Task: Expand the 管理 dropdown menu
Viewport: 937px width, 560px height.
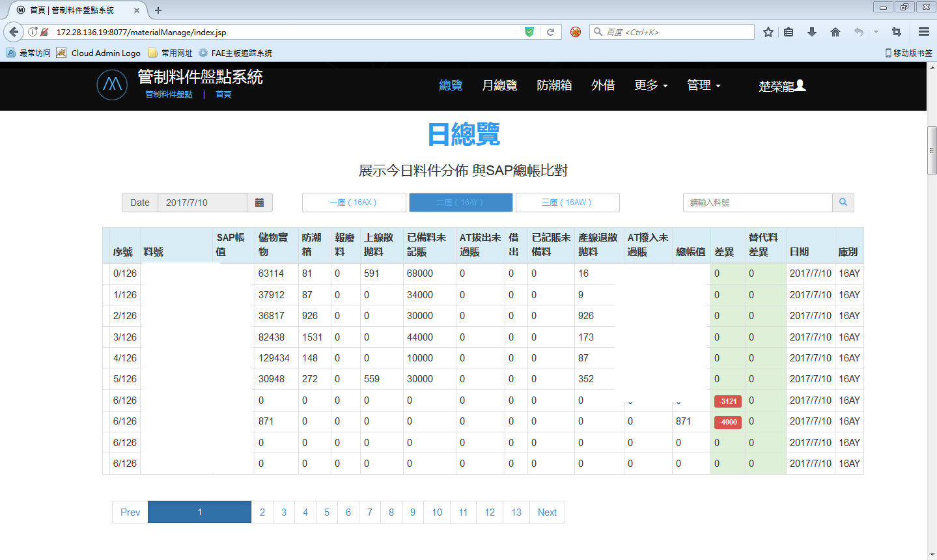Action: click(x=703, y=85)
